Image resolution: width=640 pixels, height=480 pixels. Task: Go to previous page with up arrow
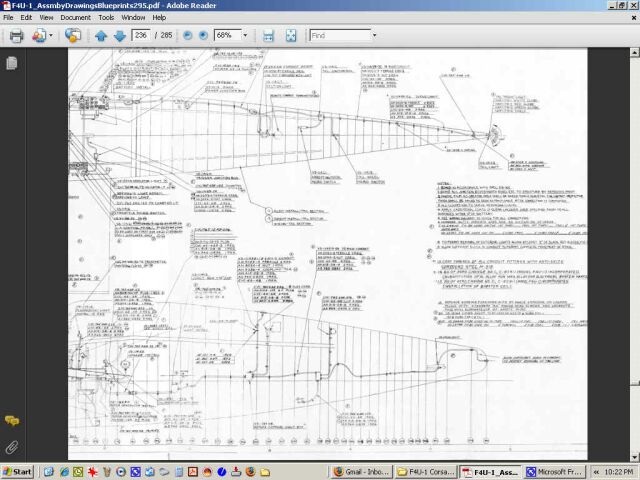click(x=101, y=36)
